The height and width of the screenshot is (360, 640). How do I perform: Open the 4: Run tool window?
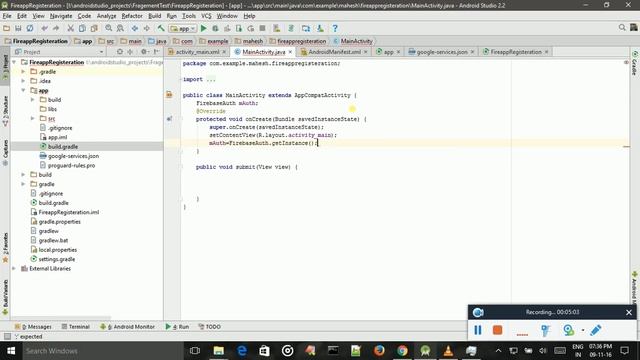click(x=177, y=327)
